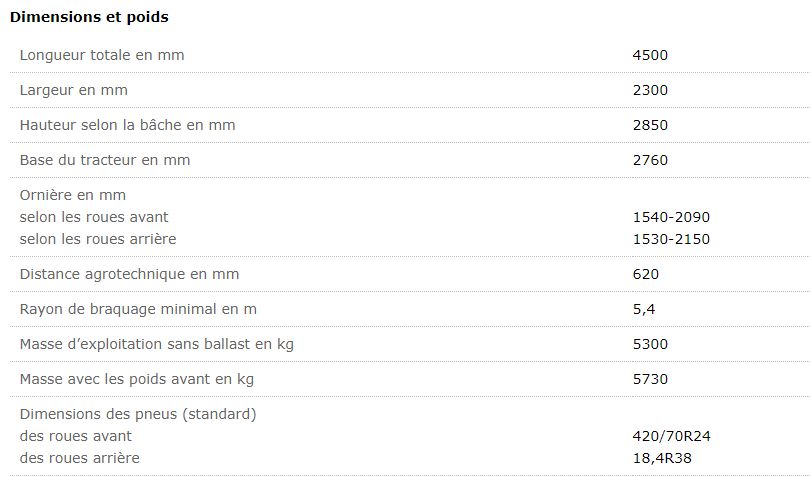Click the width value 2300
This screenshot has width=810, height=477.
pos(650,90)
